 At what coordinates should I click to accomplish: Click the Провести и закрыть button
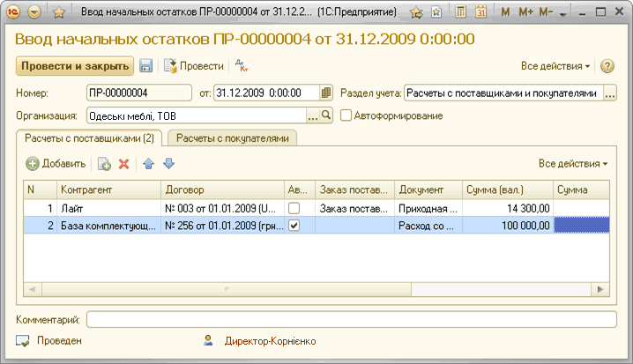(74, 66)
